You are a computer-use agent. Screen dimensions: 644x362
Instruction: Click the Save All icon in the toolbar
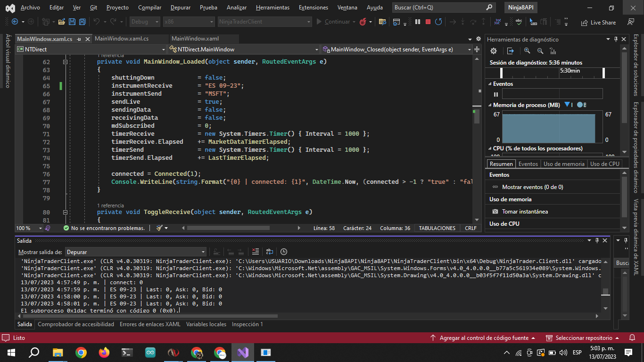pos(82,22)
